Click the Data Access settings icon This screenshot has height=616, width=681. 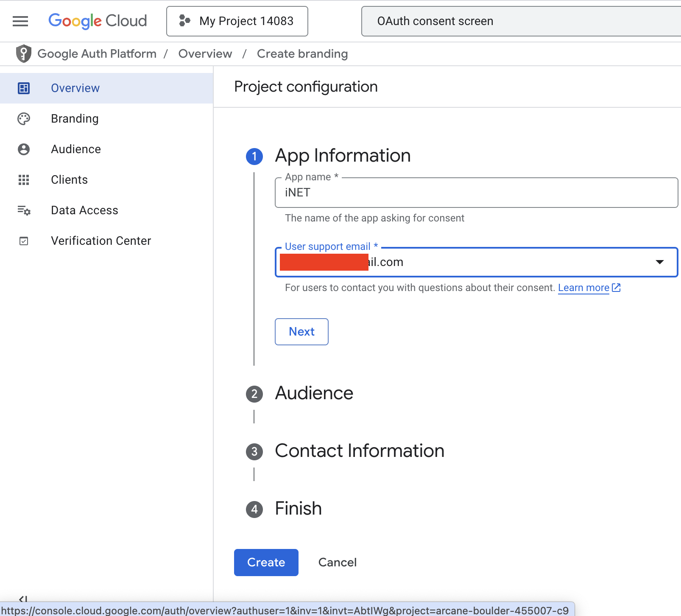[x=24, y=210]
